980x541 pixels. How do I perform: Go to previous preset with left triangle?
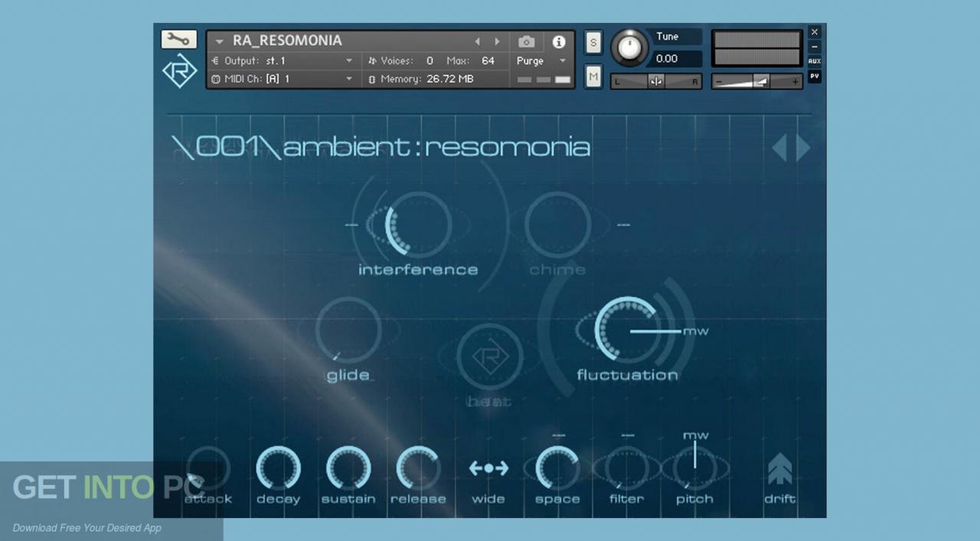click(779, 147)
